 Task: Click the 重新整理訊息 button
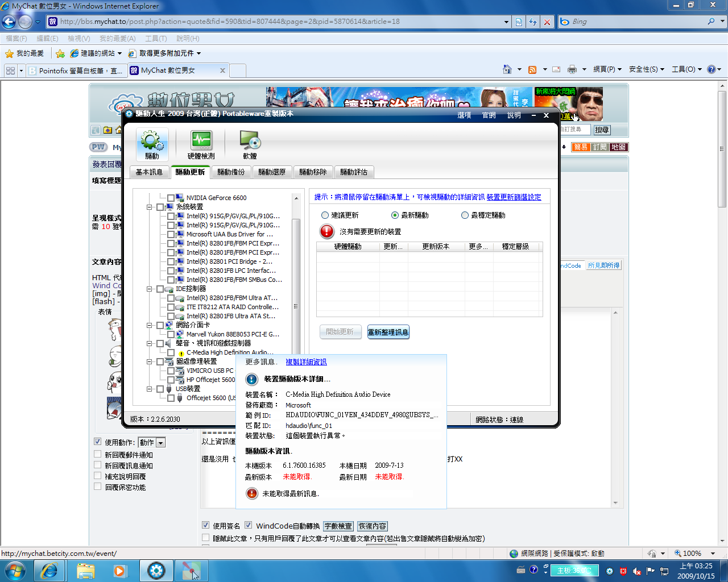pyautogui.click(x=388, y=332)
